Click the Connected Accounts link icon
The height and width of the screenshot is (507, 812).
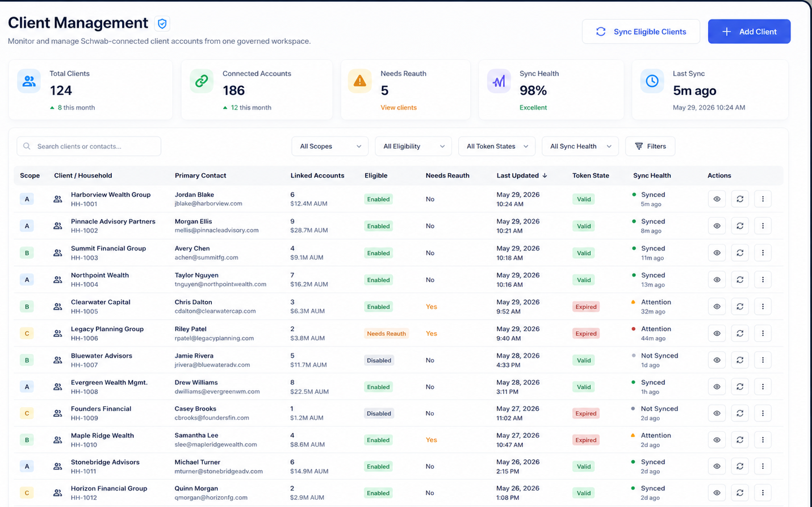[x=202, y=81]
